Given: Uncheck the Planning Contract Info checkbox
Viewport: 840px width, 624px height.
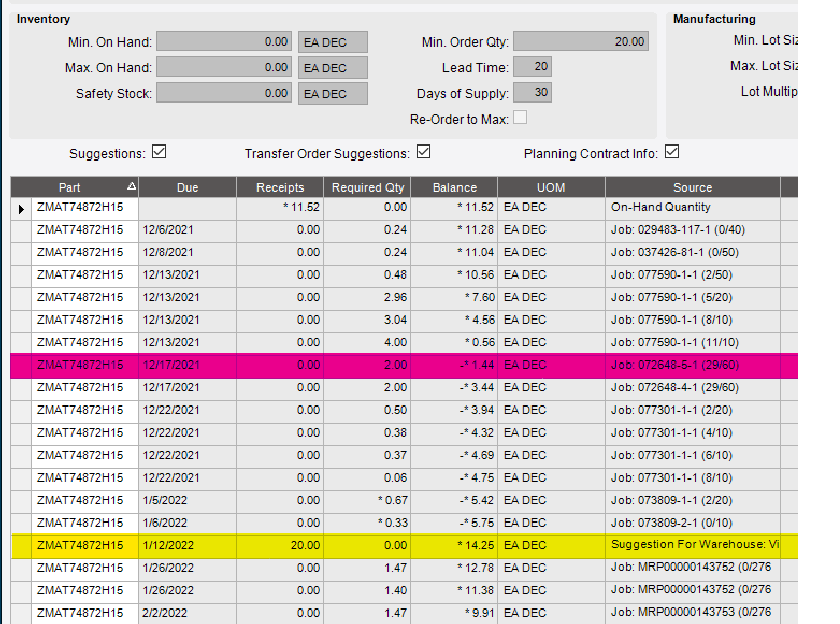Looking at the screenshot, I should tap(672, 152).
